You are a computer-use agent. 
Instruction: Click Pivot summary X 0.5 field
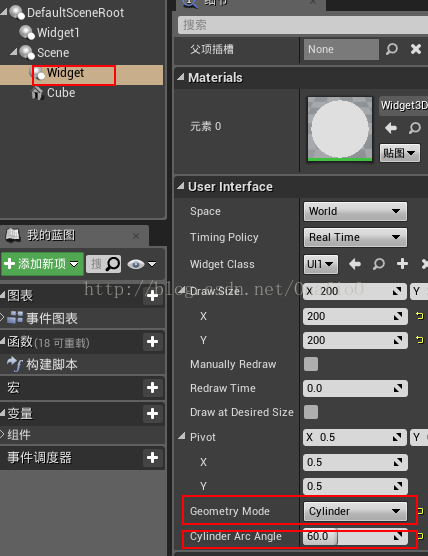click(355, 438)
